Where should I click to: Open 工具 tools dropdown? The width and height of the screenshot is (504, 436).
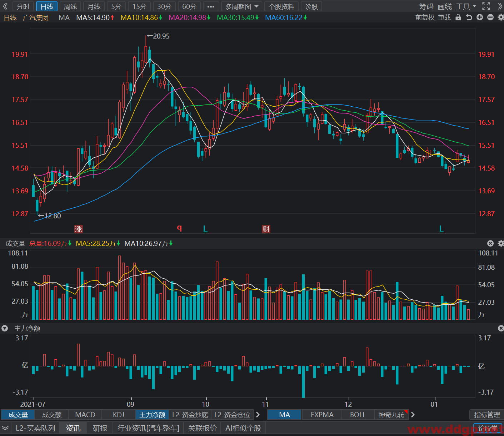coord(466,6)
